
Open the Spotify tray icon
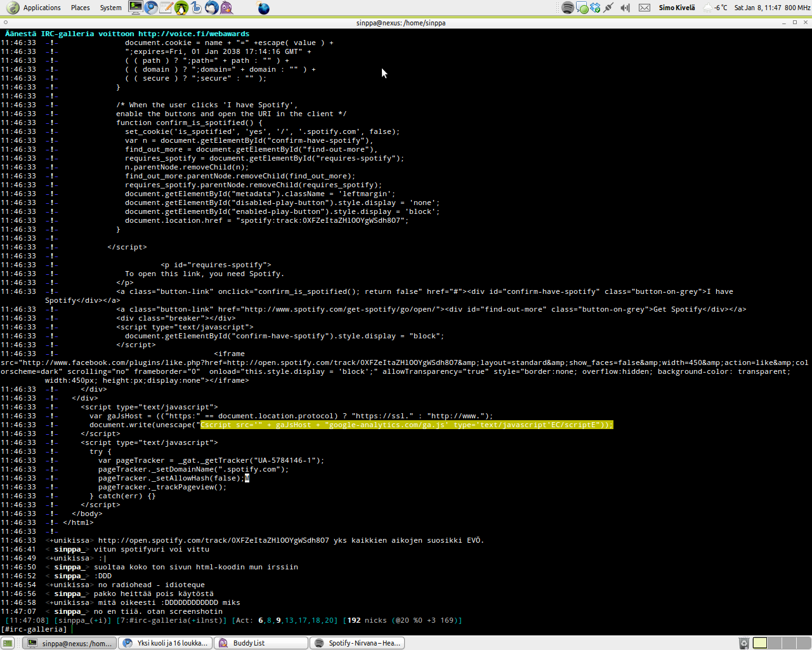[x=568, y=8]
